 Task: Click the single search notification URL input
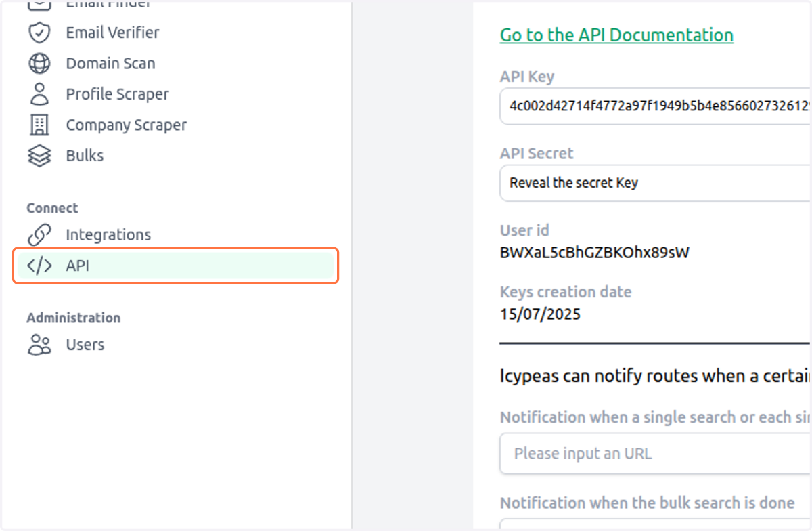tap(655, 454)
